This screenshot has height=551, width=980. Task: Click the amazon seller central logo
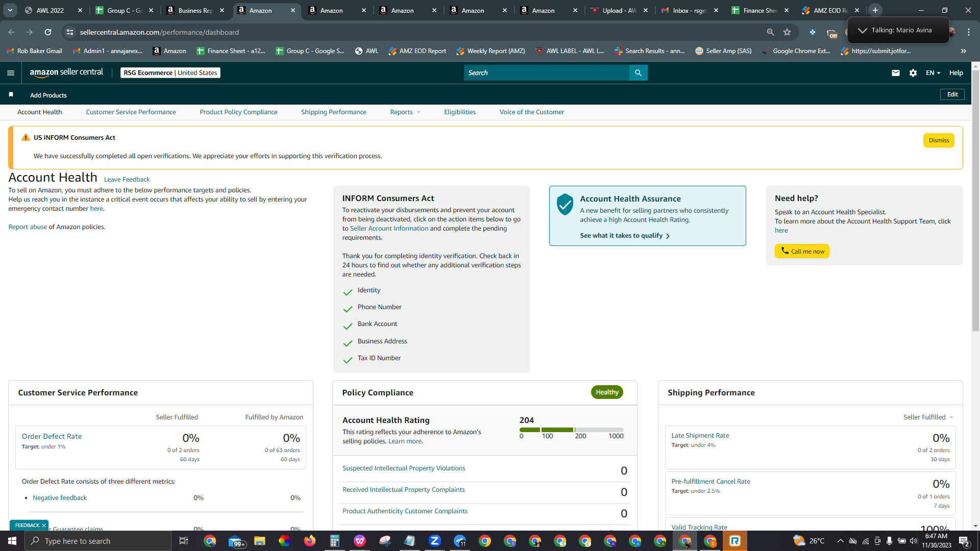66,72
